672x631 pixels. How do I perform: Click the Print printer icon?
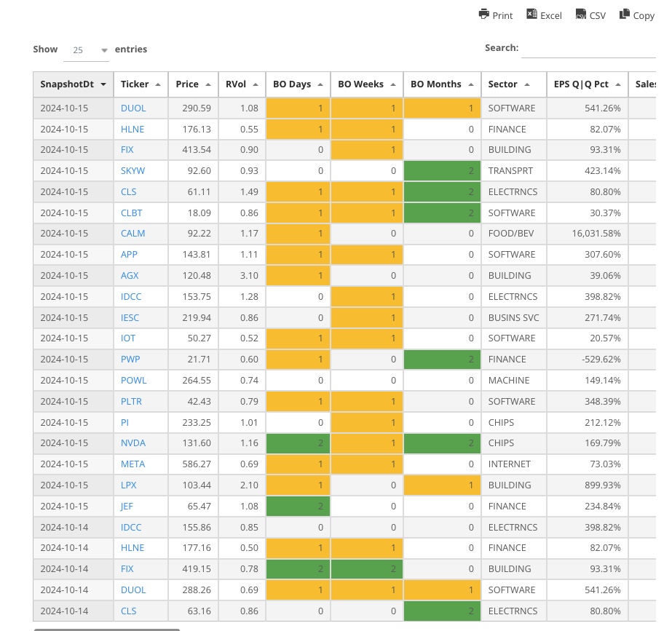tap(484, 15)
